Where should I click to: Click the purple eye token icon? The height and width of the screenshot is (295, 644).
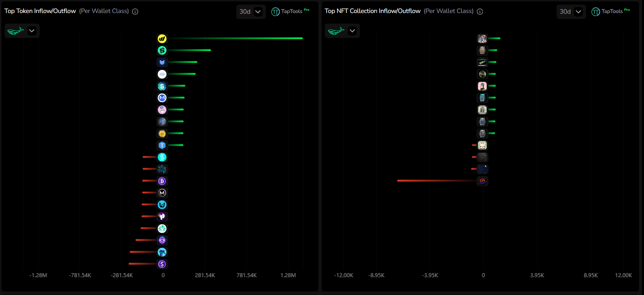pyautogui.click(x=162, y=241)
